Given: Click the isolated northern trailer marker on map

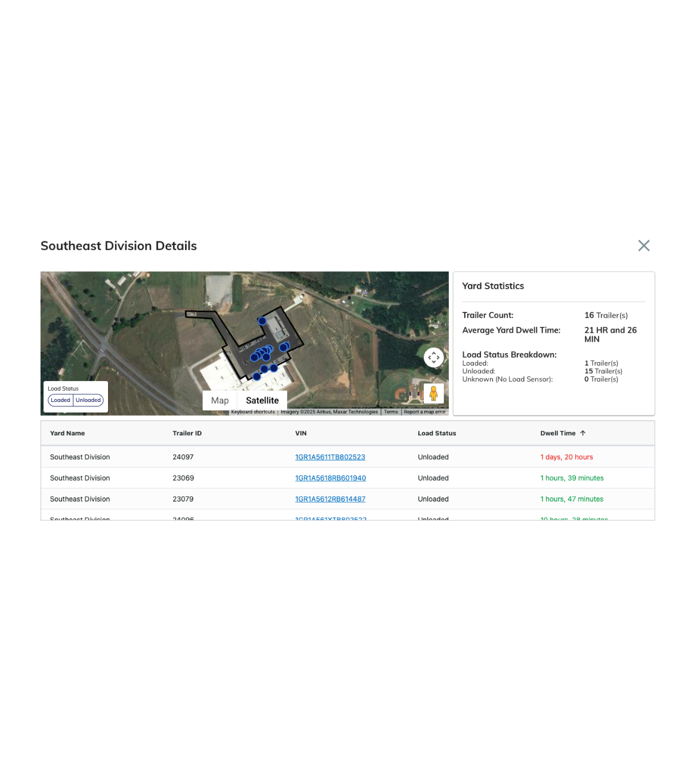Looking at the screenshot, I should pos(262,321).
